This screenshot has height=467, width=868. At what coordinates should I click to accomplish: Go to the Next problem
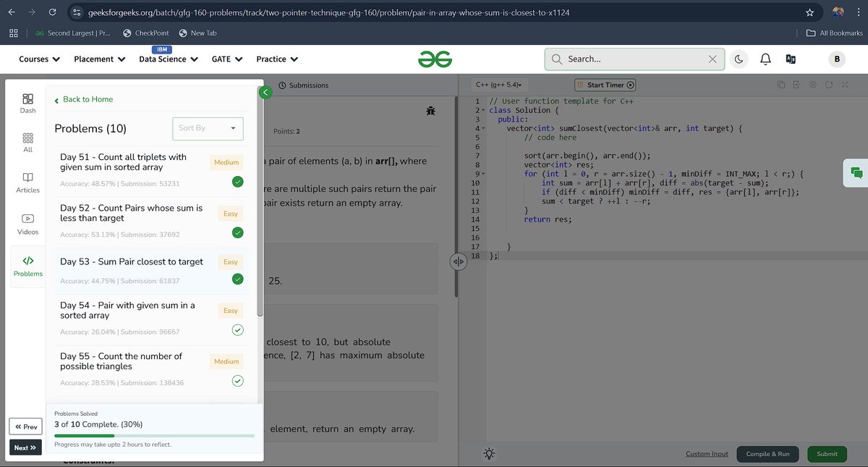coord(25,447)
